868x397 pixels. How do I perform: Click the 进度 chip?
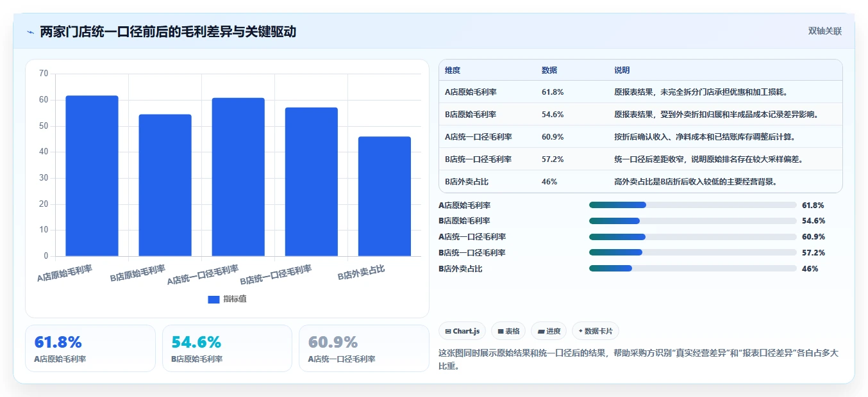549,331
